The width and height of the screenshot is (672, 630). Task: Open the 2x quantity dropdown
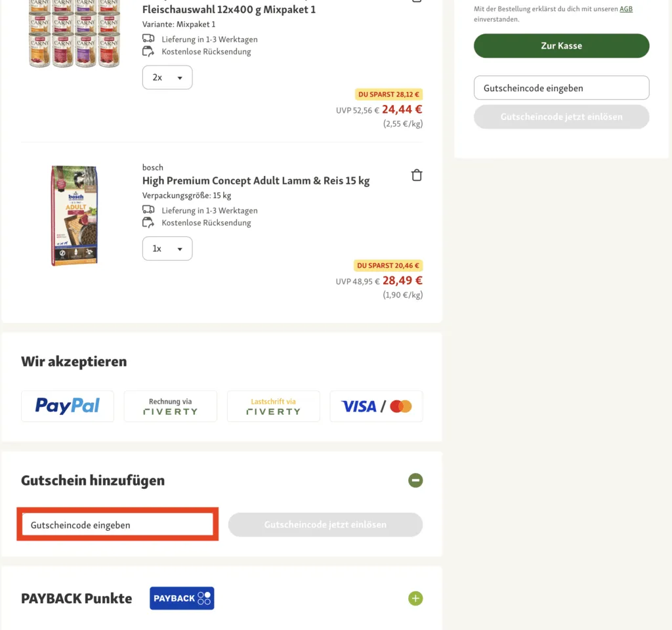pos(167,77)
